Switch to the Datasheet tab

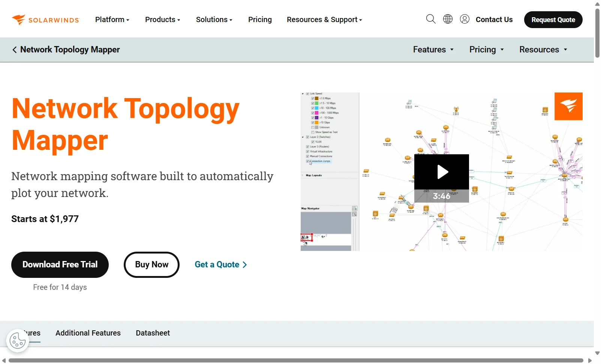pyautogui.click(x=153, y=333)
